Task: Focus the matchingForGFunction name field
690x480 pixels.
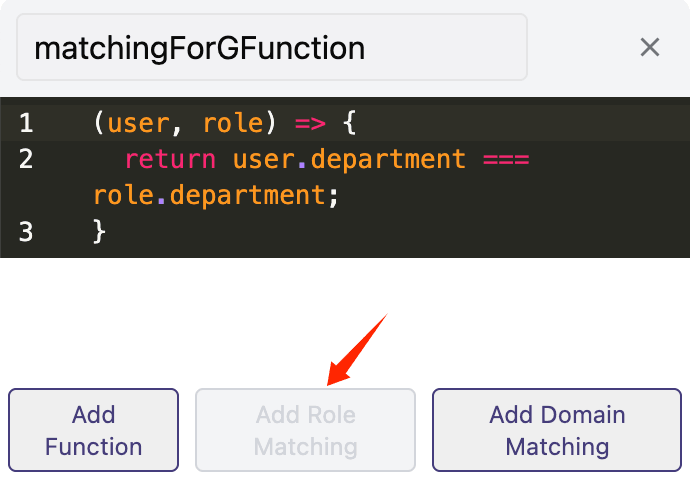Action: (x=271, y=47)
